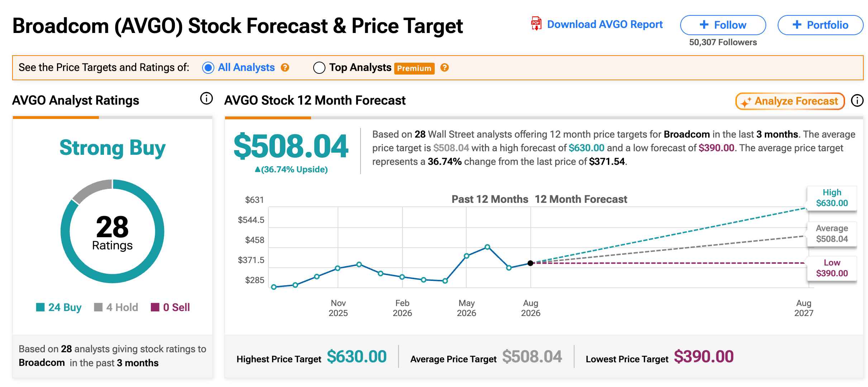Open help tooltip next to All Analysts
This screenshot has height=387, width=868.
coord(285,67)
